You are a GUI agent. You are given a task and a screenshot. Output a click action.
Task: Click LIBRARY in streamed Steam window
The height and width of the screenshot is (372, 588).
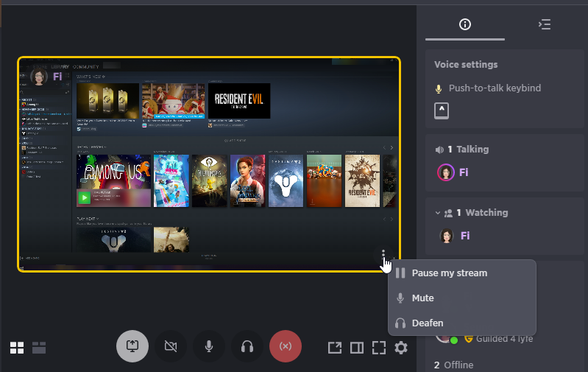click(60, 67)
